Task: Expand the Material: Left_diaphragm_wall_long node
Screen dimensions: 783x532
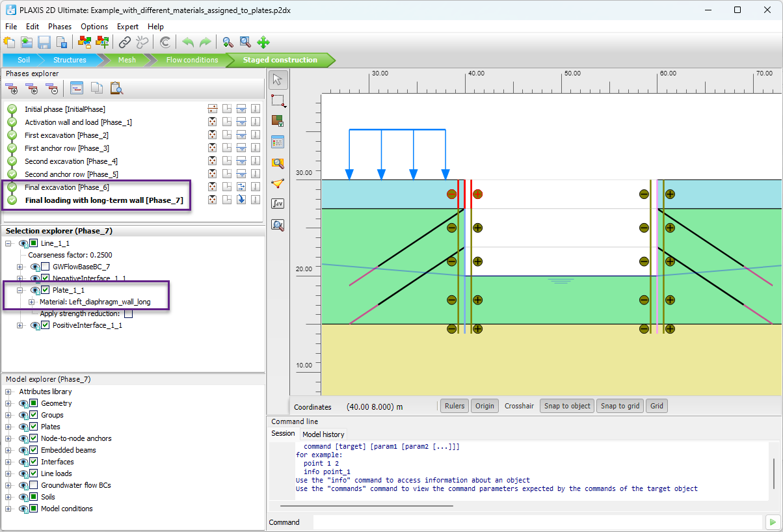Action: [32, 302]
